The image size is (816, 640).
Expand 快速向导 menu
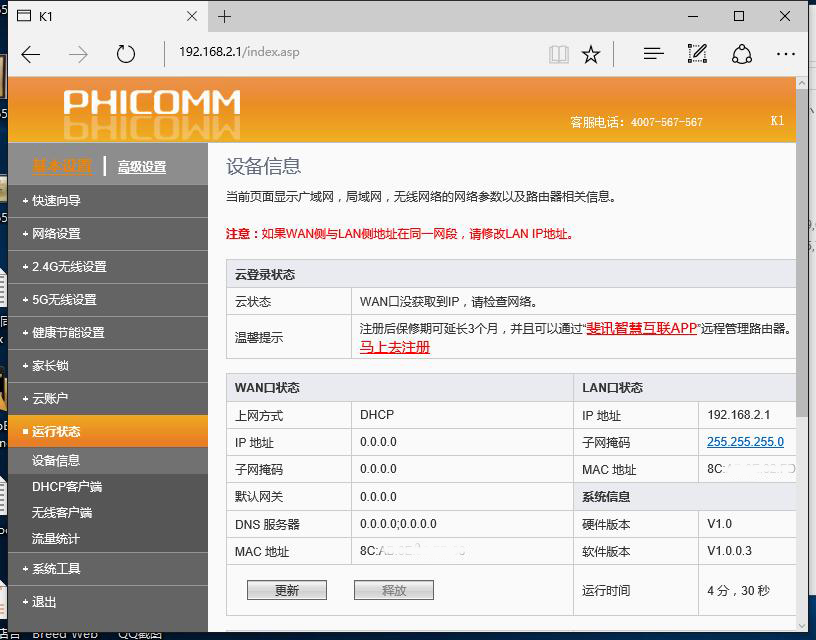(108, 201)
